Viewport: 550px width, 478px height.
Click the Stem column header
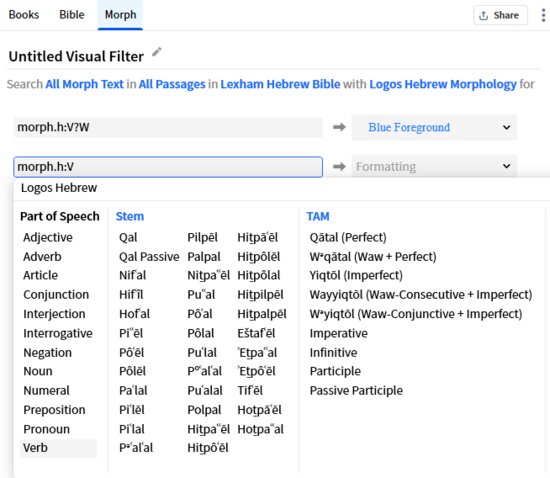(x=130, y=216)
